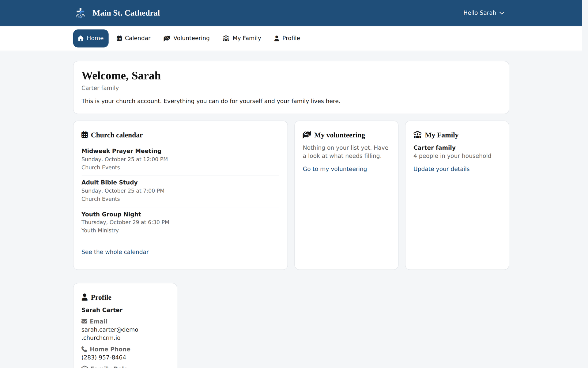Click the Update your details link
Viewport: 588px width, 368px height.
point(441,169)
